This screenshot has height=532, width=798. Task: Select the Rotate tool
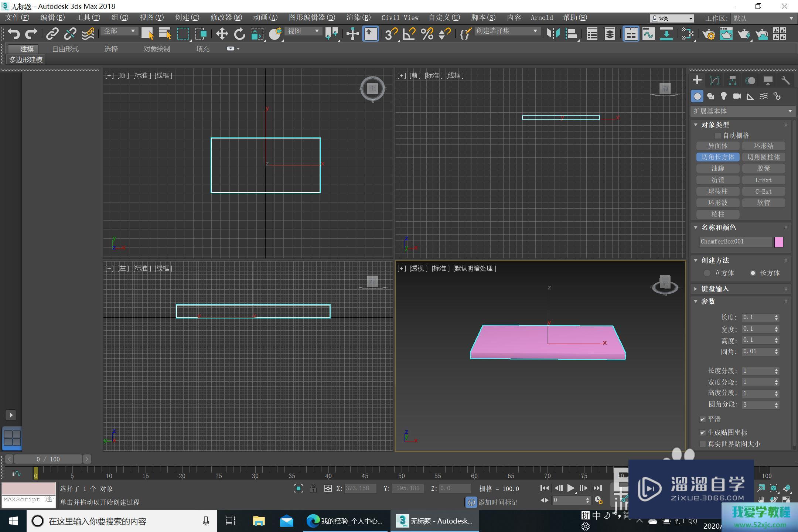click(239, 34)
